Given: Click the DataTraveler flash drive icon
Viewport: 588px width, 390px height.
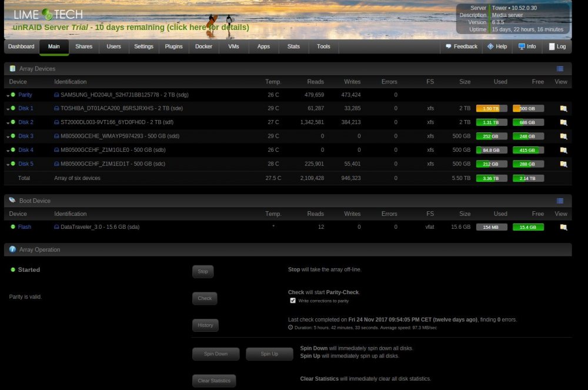Looking at the screenshot, I should click(x=56, y=227).
